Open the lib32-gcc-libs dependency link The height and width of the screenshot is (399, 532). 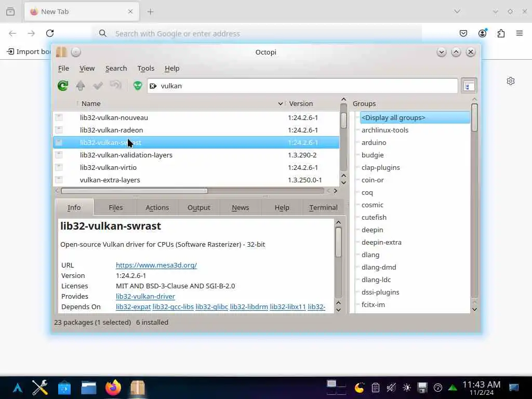coord(173,307)
